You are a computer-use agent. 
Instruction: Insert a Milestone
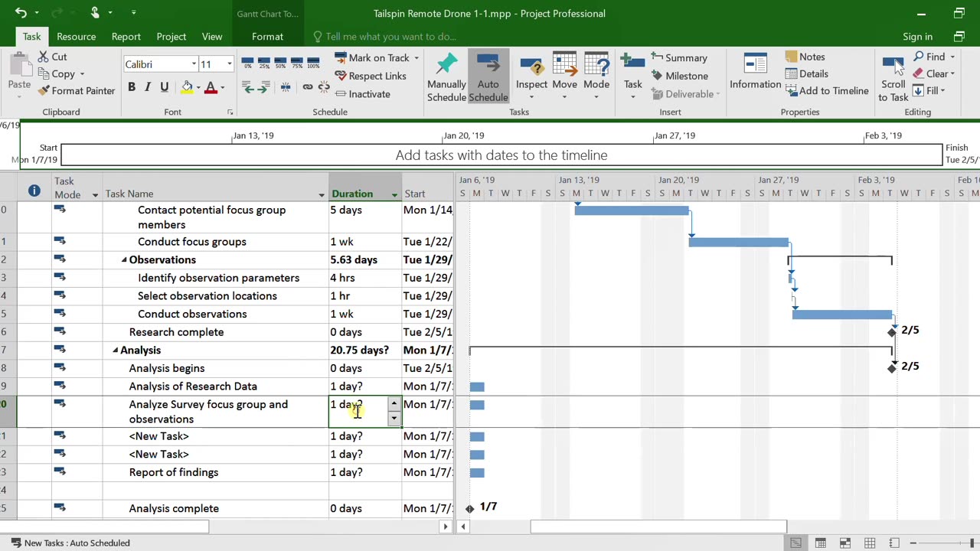point(679,76)
